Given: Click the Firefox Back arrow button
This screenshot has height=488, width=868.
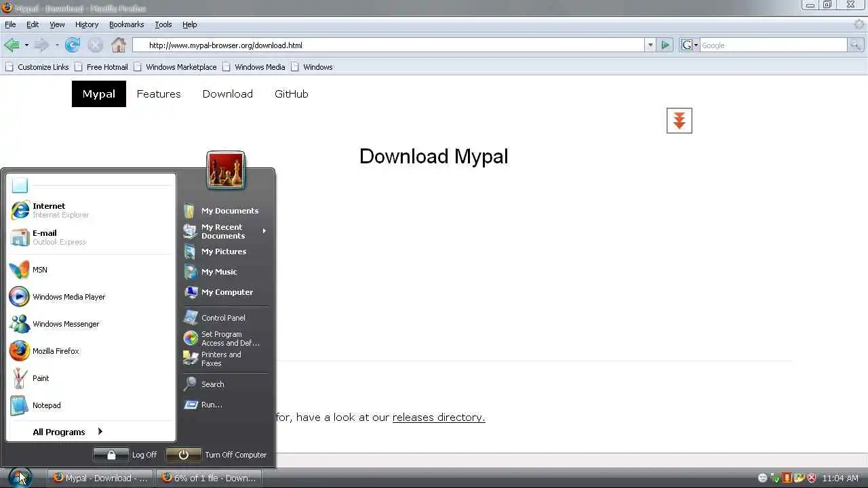Looking at the screenshot, I should [x=12, y=45].
